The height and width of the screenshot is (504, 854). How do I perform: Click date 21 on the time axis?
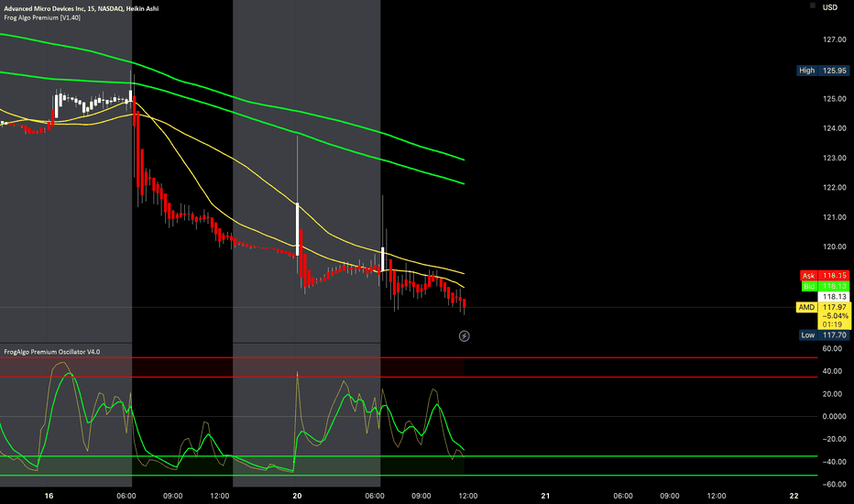pos(545,496)
